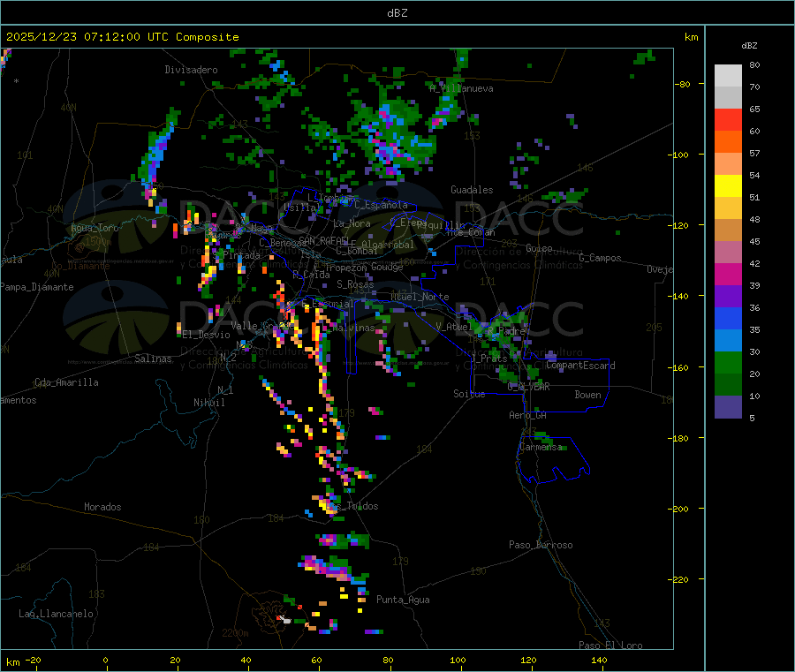This screenshot has width=795, height=672.
Task: Click the Divisadero place label
Action: coord(191,70)
